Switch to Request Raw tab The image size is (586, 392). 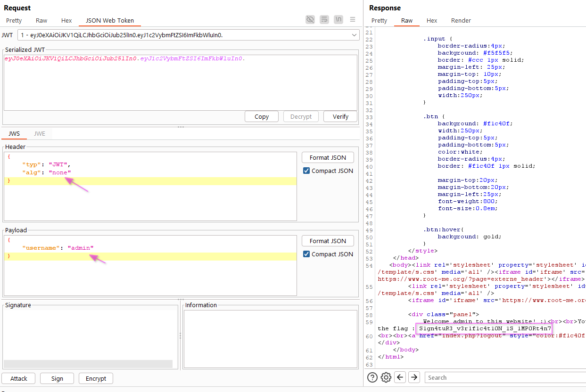click(41, 20)
